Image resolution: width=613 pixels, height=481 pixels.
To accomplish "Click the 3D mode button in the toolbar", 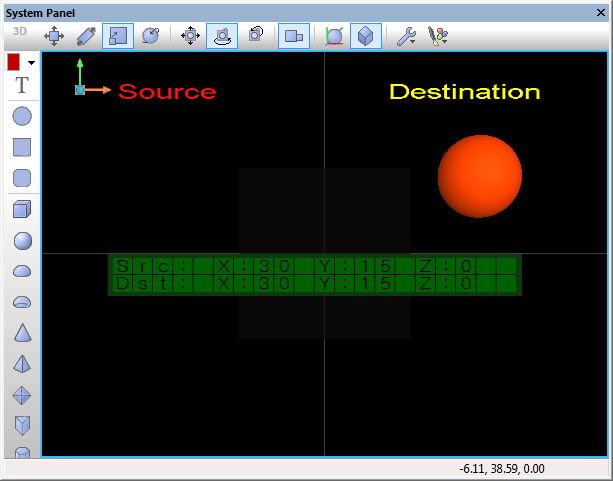I will (20, 31).
